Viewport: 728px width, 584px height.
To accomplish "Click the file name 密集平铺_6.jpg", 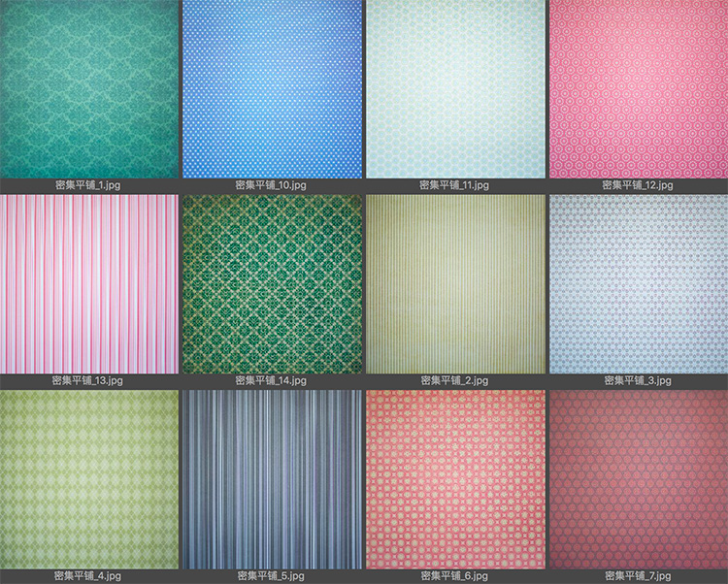I will (454, 575).
